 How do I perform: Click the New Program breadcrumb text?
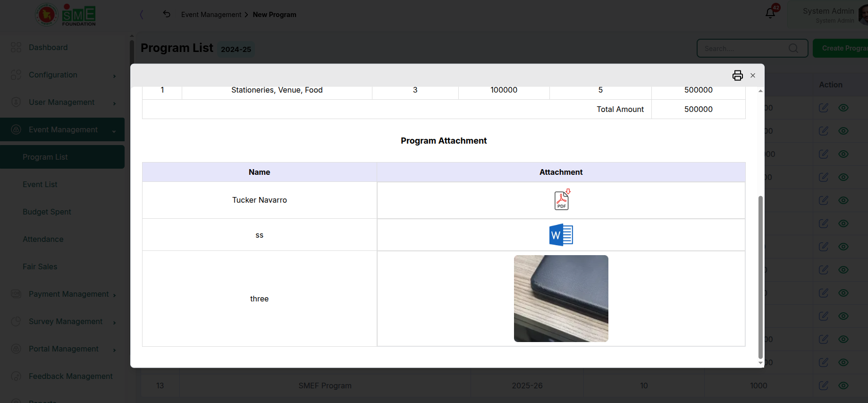click(x=274, y=15)
